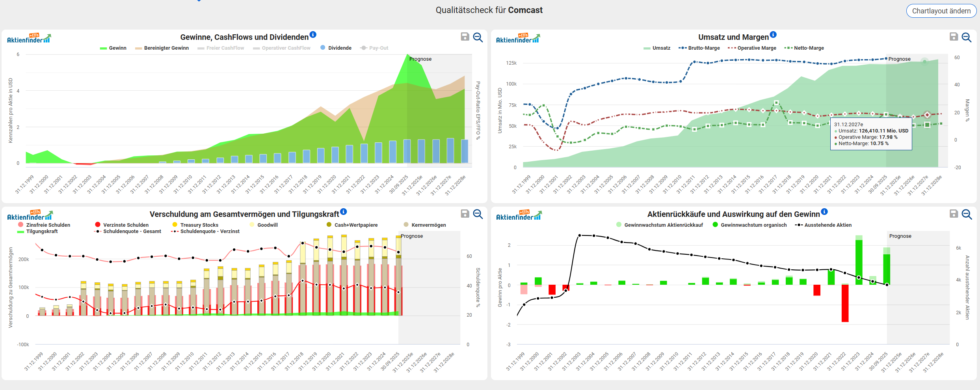
Task: Show info for Gewinne, CashFlows und Dividenden
Action: point(313,35)
